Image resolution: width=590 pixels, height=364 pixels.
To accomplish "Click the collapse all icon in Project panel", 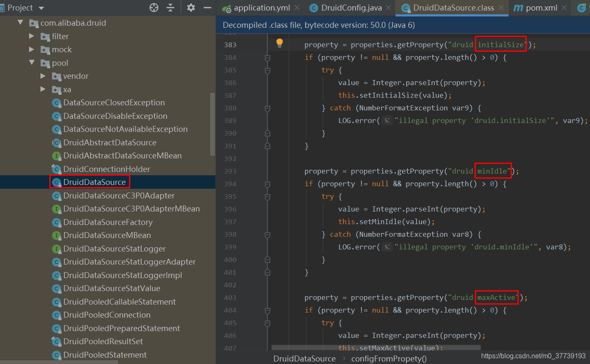I will (x=170, y=8).
